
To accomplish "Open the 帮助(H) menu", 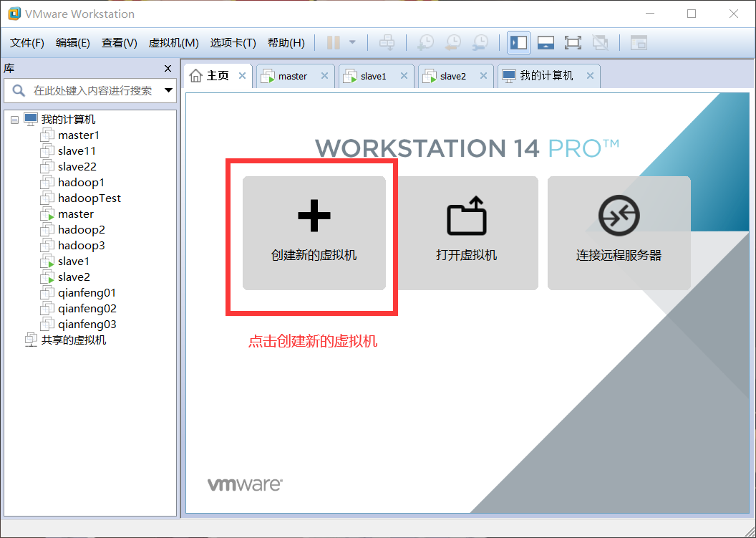I will 286,43.
